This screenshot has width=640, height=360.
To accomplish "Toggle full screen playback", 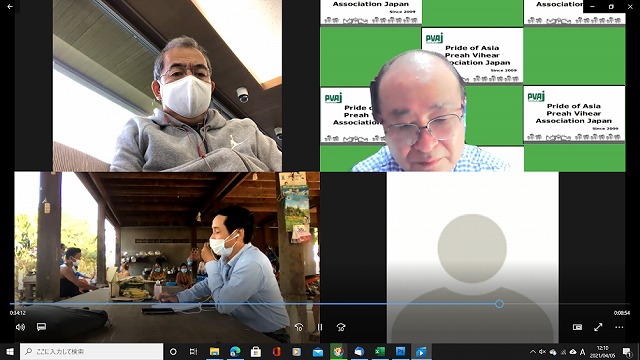I will pyautogui.click(x=598, y=327).
